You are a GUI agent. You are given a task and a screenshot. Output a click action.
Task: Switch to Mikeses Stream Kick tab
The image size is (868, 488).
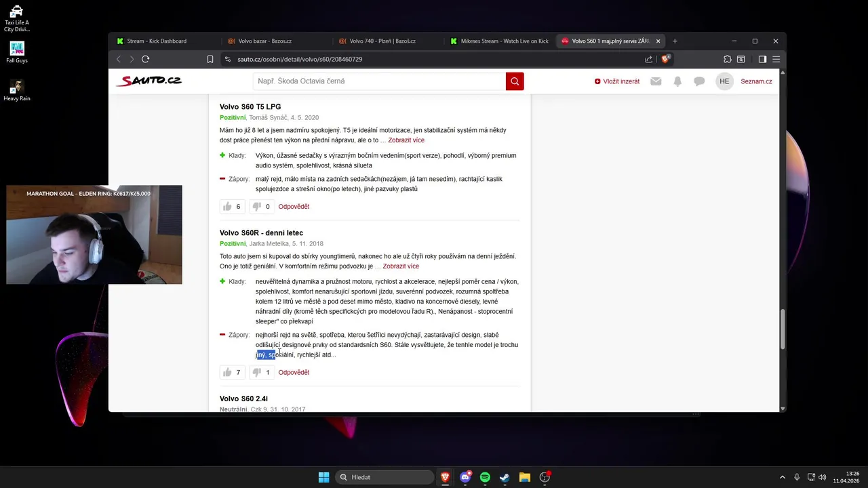tap(499, 41)
